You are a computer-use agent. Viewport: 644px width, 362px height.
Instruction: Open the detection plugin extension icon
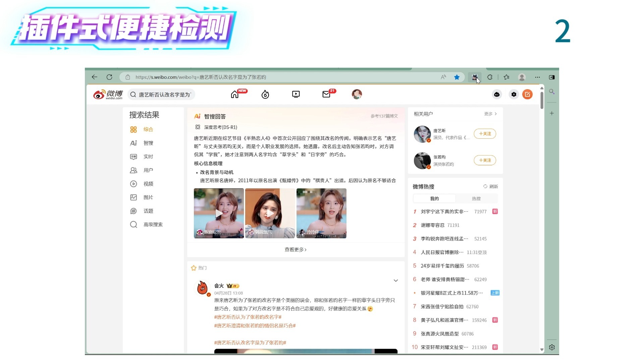click(x=474, y=77)
